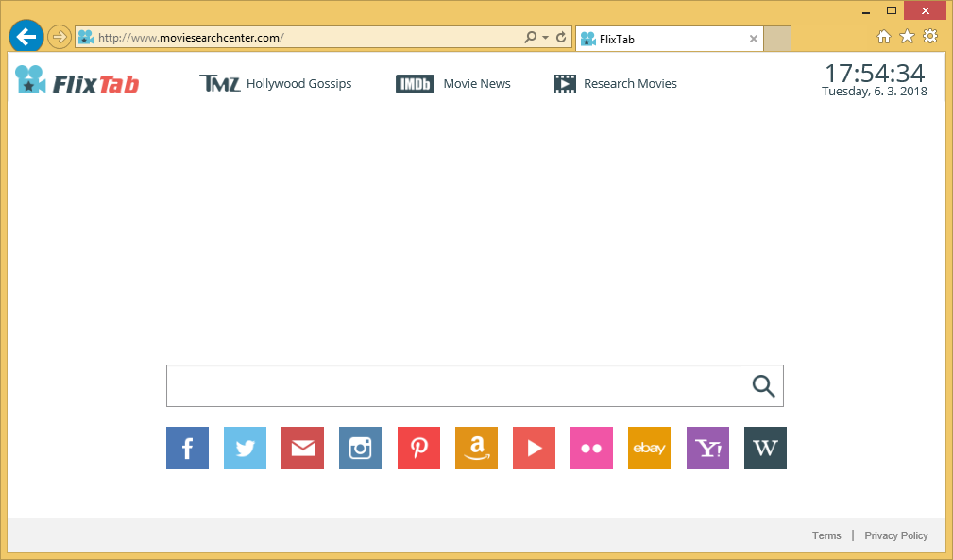Click the FlixTab logo
The image size is (953, 560).
click(x=77, y=81)
